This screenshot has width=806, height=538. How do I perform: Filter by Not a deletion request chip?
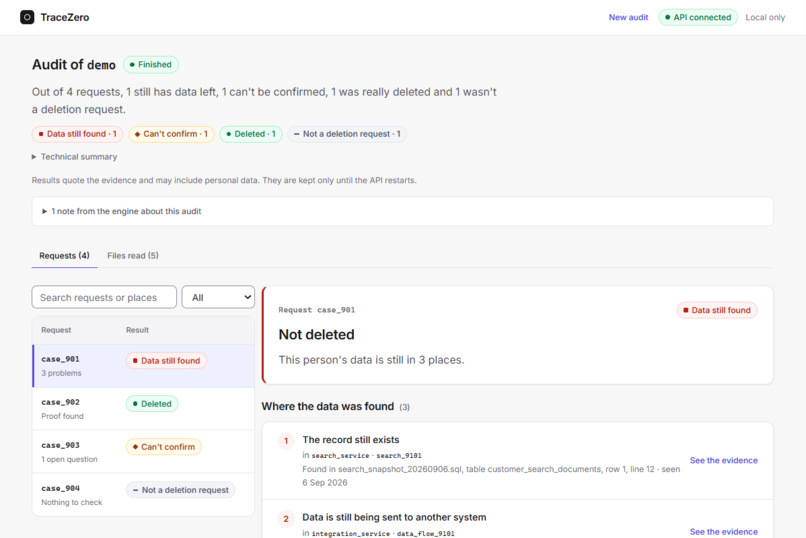(x=346, y=134)
